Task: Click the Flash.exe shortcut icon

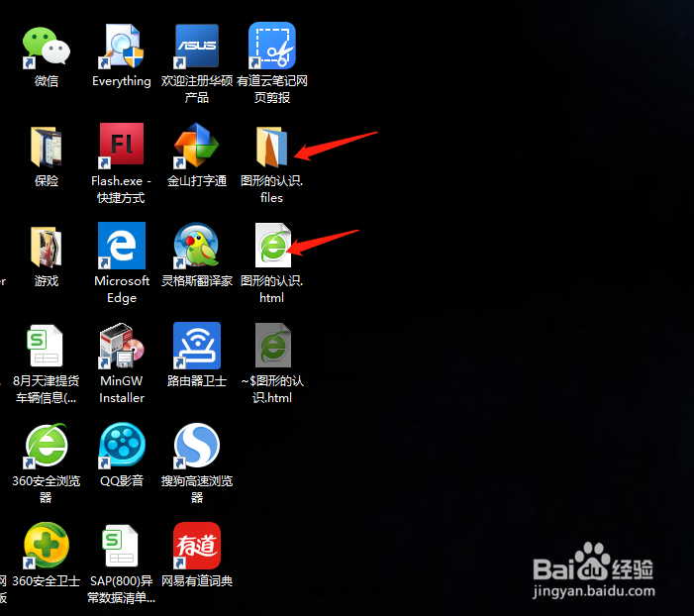Action: point(121,146)
